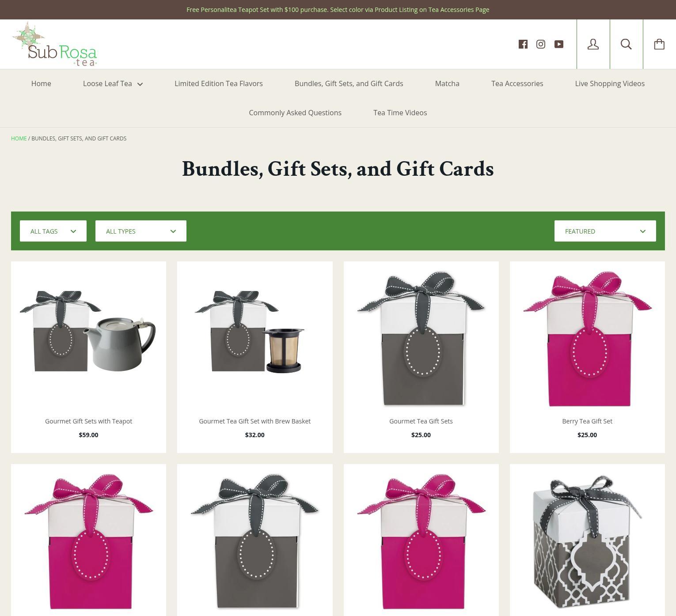Go to the Matcha menu item
The width and height of the screenshot is (676, 616).
coord(447,83)
